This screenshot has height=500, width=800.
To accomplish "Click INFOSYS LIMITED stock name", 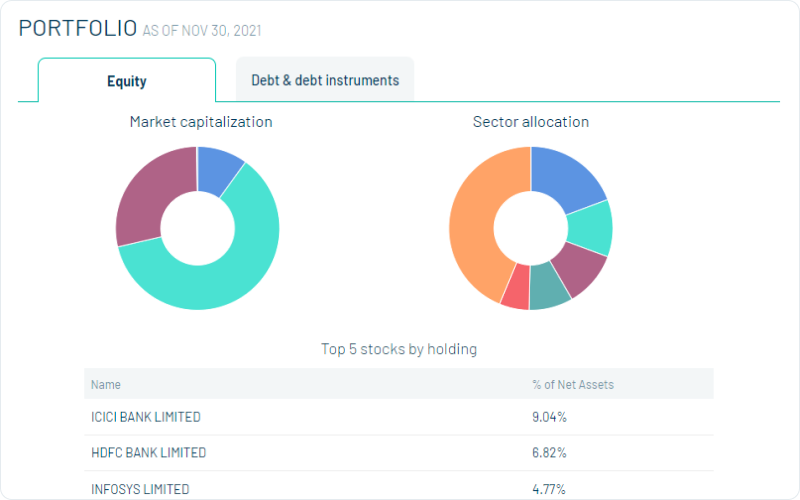I will point(139,489).
